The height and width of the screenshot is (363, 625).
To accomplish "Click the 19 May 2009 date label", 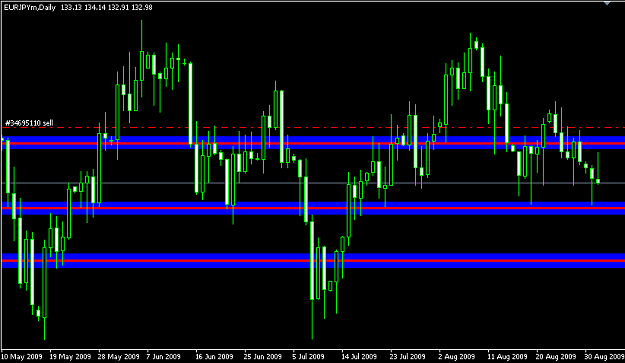I will pos(71,357).
